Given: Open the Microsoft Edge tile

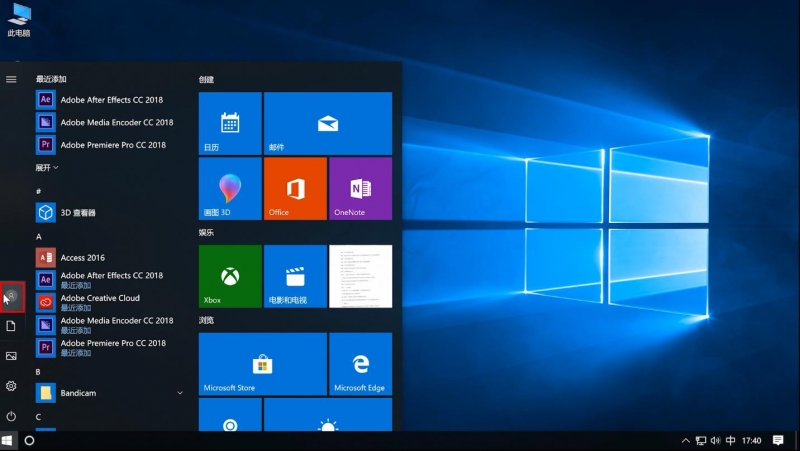Looking at the screenshot, I should coord(361,364).
